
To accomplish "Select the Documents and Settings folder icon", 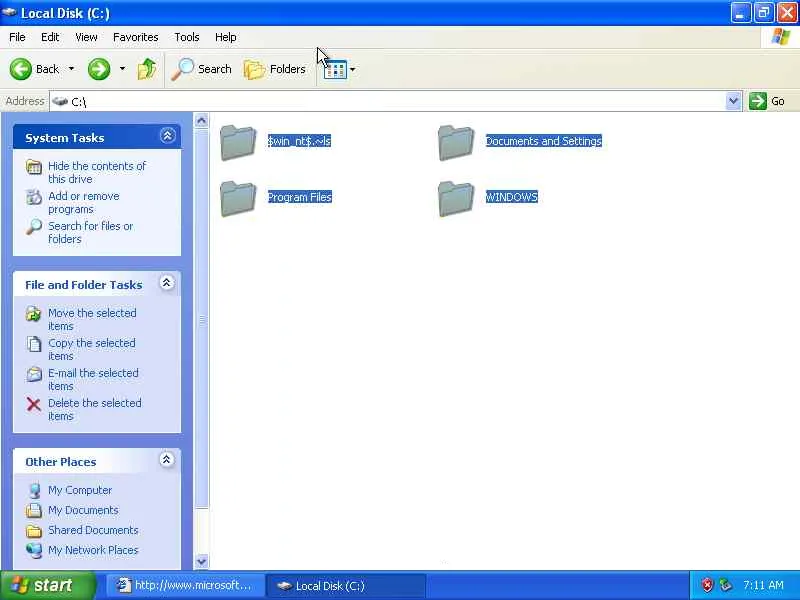I will tap(456, 142).
